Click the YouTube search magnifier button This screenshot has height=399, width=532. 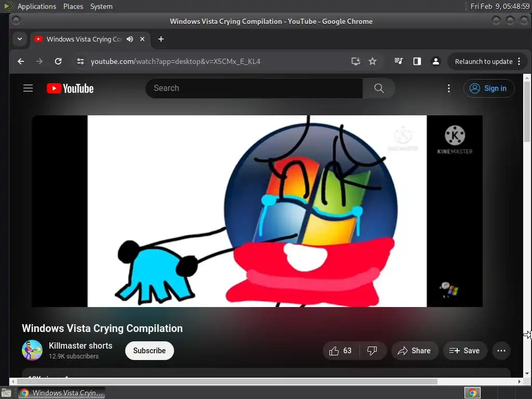[x=379, y=88]
